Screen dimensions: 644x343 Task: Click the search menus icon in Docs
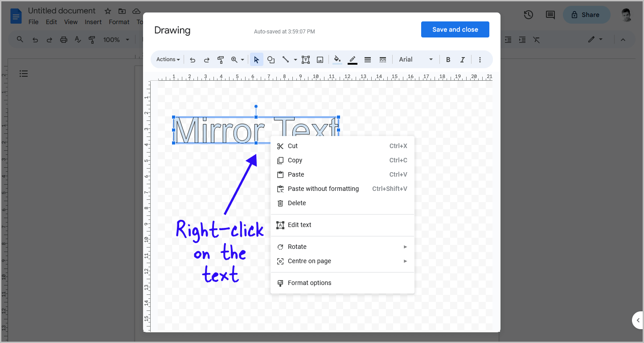tap(20, 40)
